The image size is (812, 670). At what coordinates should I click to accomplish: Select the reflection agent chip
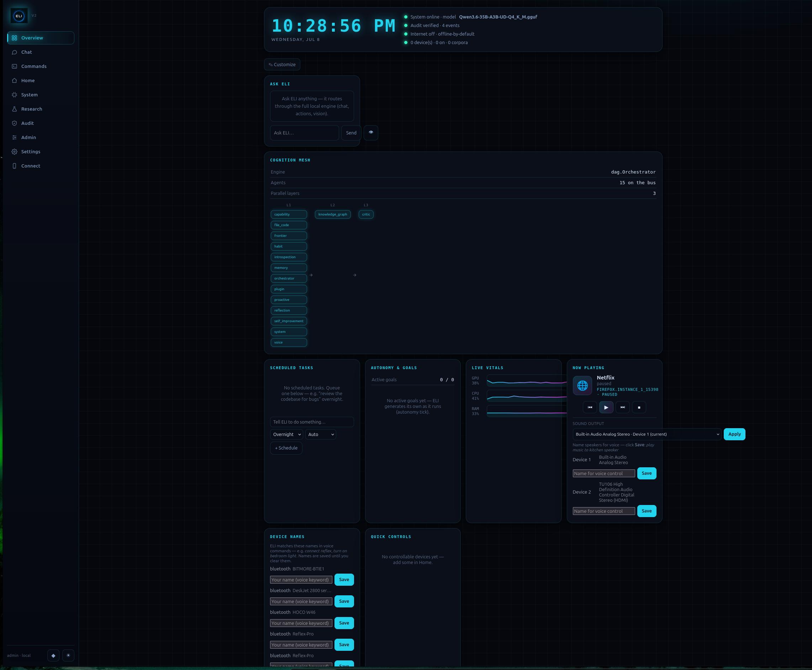[x=289, y=310]
